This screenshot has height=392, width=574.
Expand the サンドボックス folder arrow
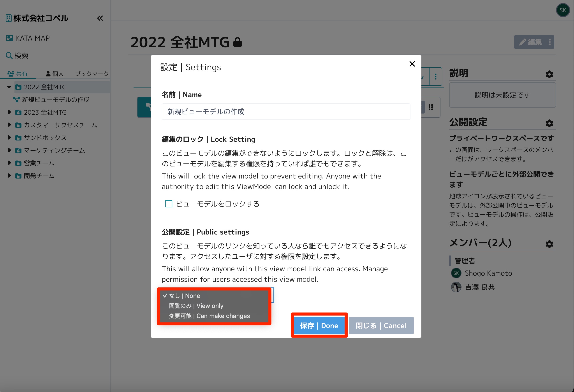9,138
